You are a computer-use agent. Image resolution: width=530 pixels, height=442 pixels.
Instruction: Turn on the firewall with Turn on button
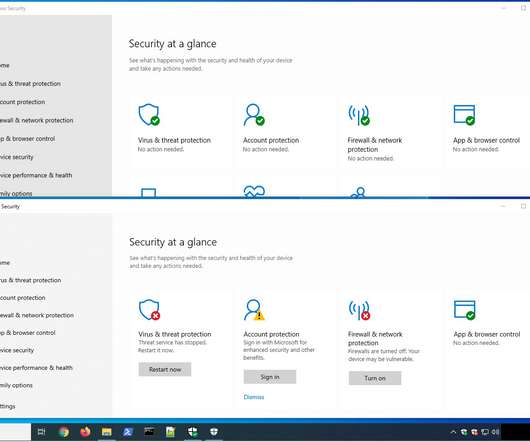click(375, 378)
